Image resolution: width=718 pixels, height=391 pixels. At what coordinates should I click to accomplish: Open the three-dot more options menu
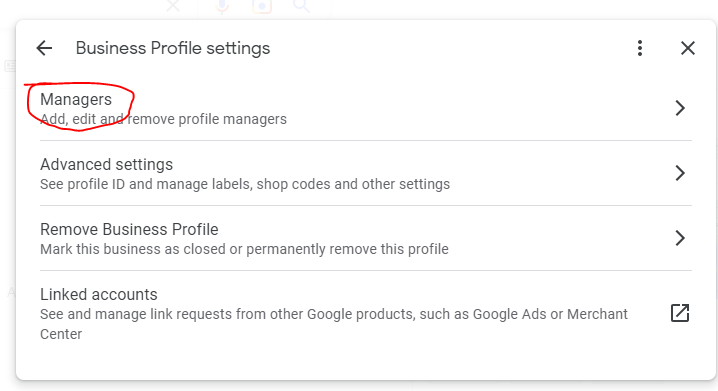point(640,48)
